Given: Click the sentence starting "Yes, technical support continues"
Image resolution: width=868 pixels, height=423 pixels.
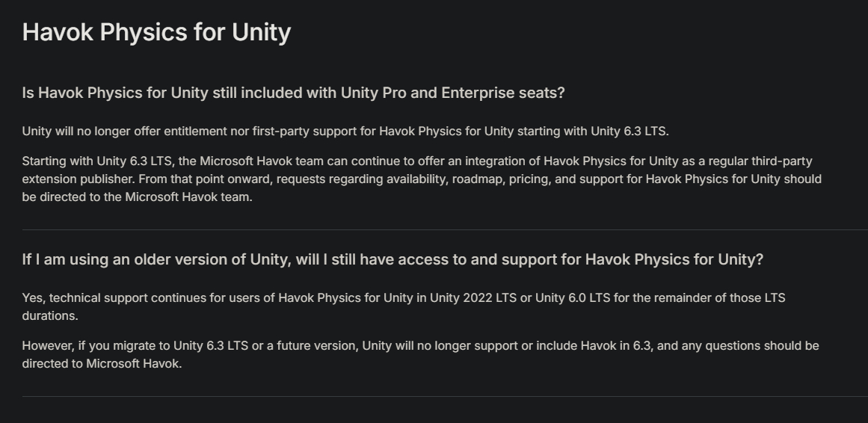Looking at the screenshot, I should [404, 298].
